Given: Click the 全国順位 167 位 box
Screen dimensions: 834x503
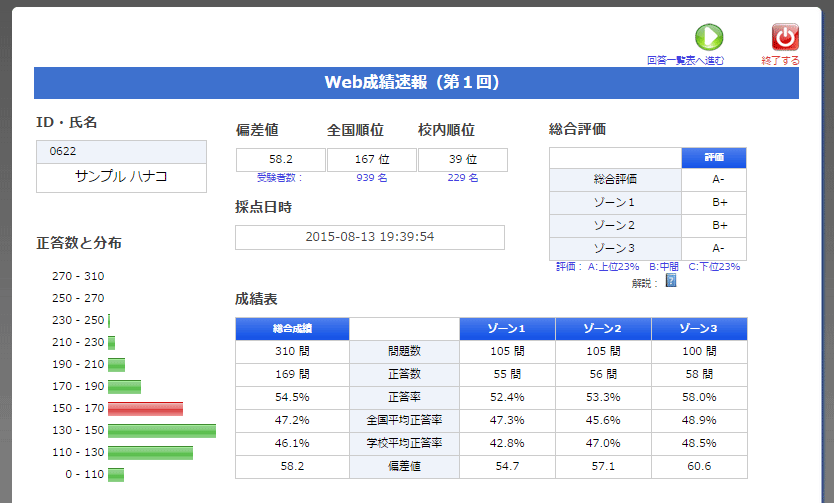Looking at the screenshot, I should click(x=371, y=160).
